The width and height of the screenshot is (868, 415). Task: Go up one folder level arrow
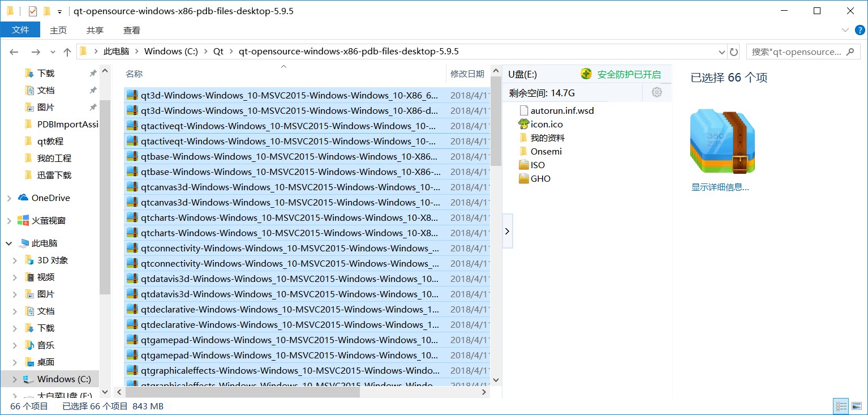tap(67, 52)
